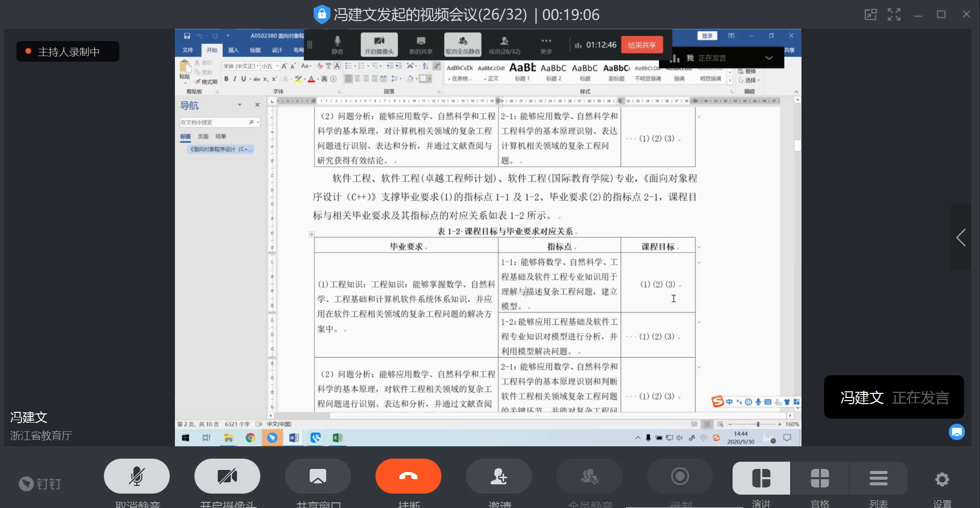Image resolution: width=980 pixels, height=508 pixels.
Task: Click the 全员静音 mute-all icon in the bottom bar
Action: pyautogui.click(x=590, y=476)
